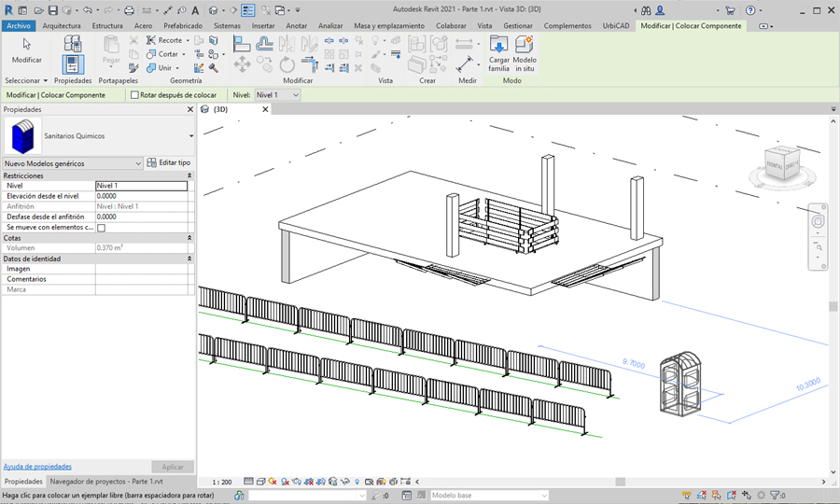Open the Arquitectura ribbon tab
This screenshot has width=840, height=504.
[x=62, y=26]
